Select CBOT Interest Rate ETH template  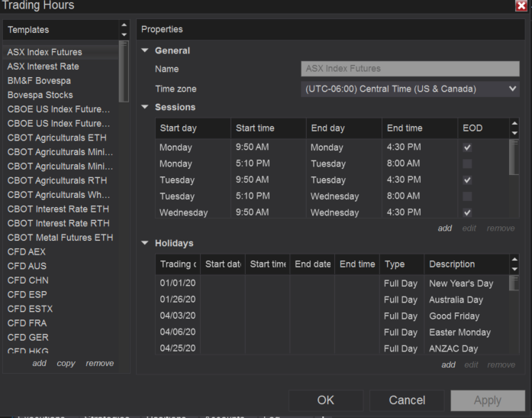(x=61, y=209)
